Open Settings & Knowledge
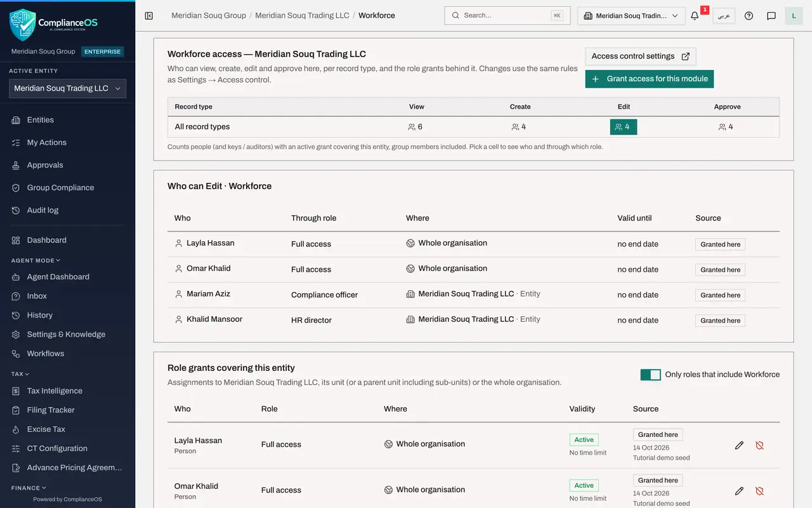This screenshot has height=508, width=812. click(x=67, y=335)
